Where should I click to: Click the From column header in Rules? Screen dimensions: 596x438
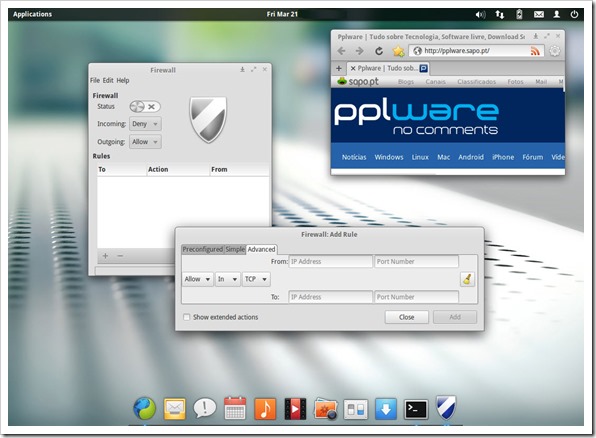pyautogui.click(x=239, y=170)
